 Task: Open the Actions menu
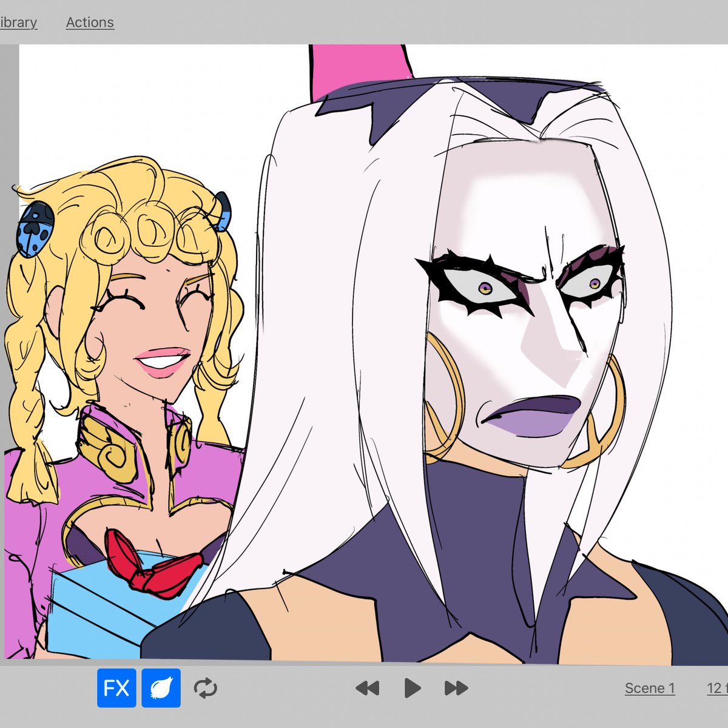(x=90, y=22)
